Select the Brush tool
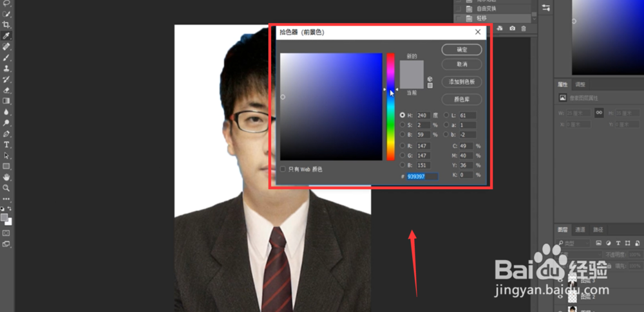This screenshot has height=312, width=644. click(x=6, y=57)
